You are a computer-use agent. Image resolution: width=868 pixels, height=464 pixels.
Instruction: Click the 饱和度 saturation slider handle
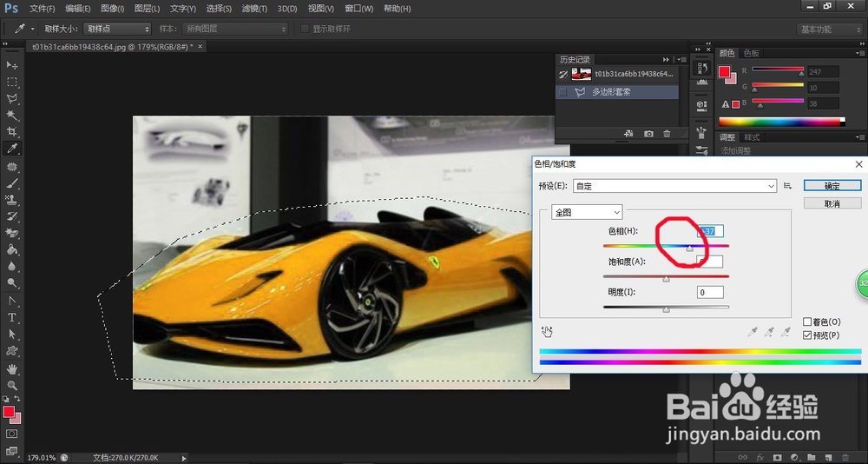[666, 280]
